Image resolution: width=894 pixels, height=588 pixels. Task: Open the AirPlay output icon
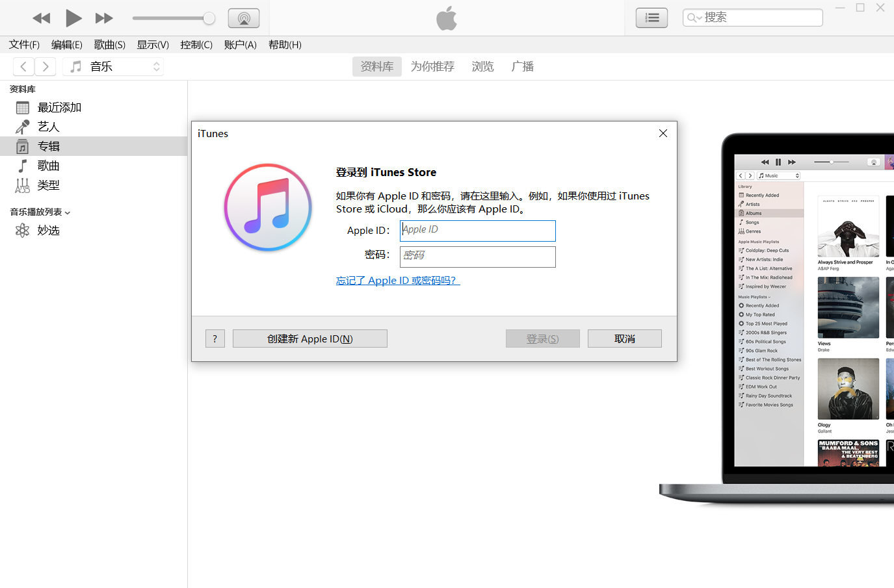[244, 18]
